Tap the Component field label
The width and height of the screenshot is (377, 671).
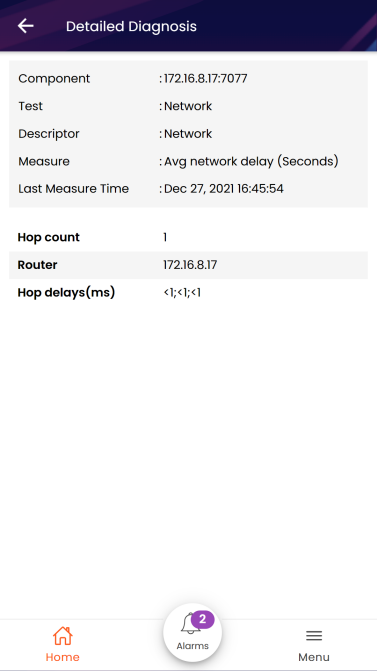(x=54, y=79)
